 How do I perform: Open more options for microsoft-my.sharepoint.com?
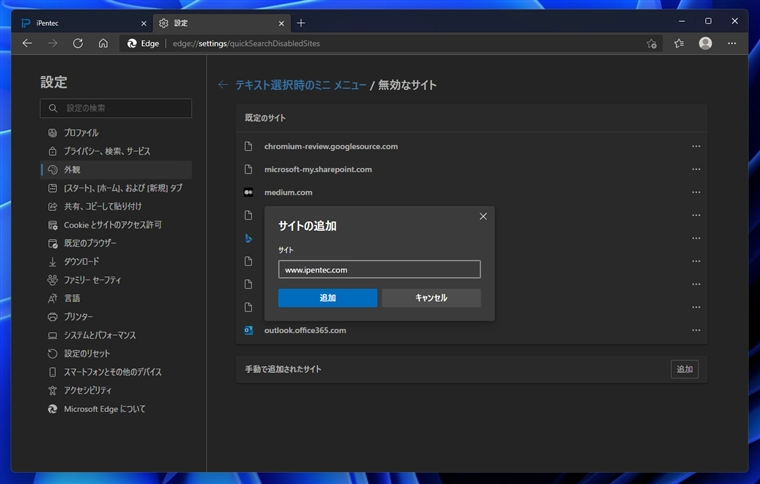[x=696, y=169]
